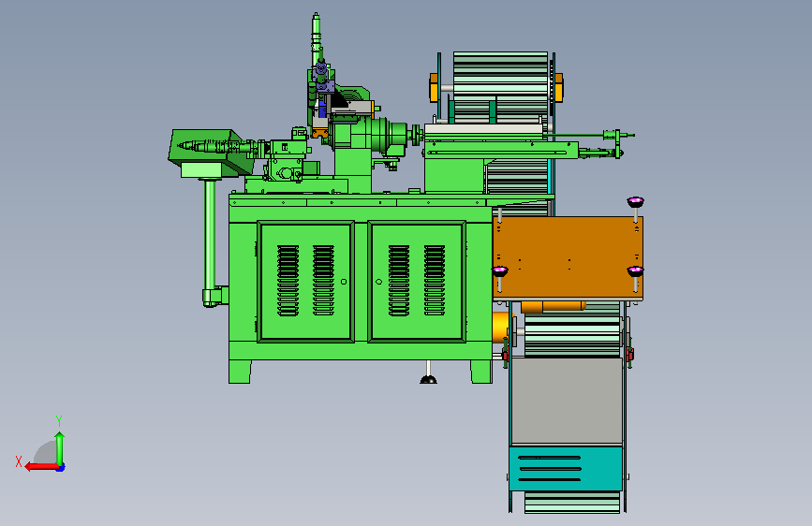Select the right louvered cabinet door
The height and width of the screenshot is (526, 812).
point(417,282)
